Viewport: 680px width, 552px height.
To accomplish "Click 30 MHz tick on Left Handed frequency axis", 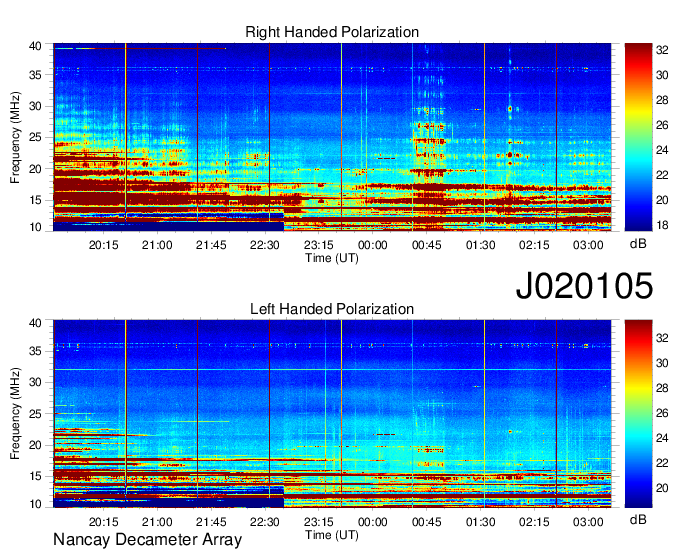I will (x=35, y=382).
